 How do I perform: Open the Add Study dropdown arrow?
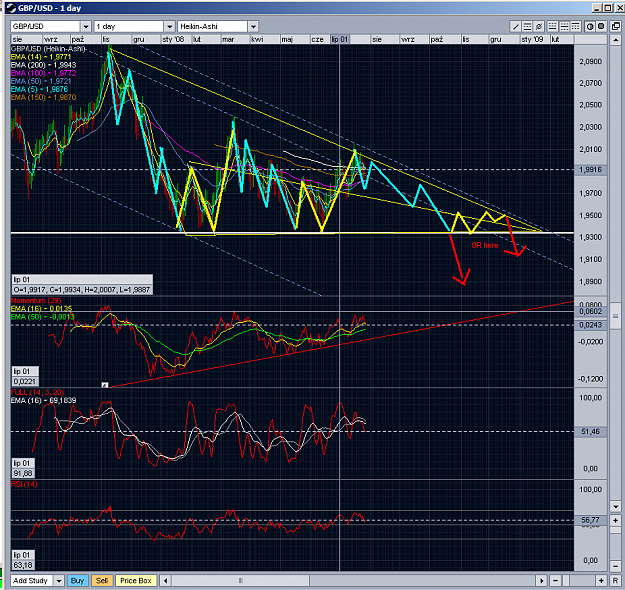coord(59,580)
